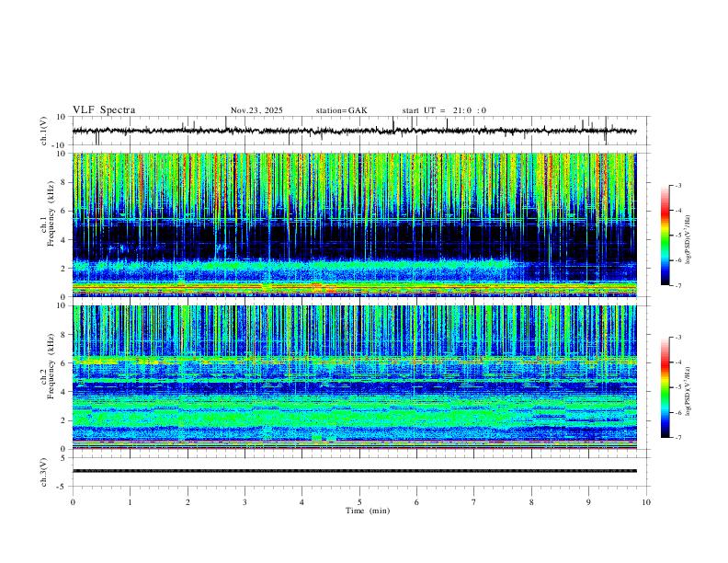The image size is (728, 563).
Task: Click the ch.2 'log(PSD)(V²/Hz)' colorbar label
Action: click(x=688, y=392)
